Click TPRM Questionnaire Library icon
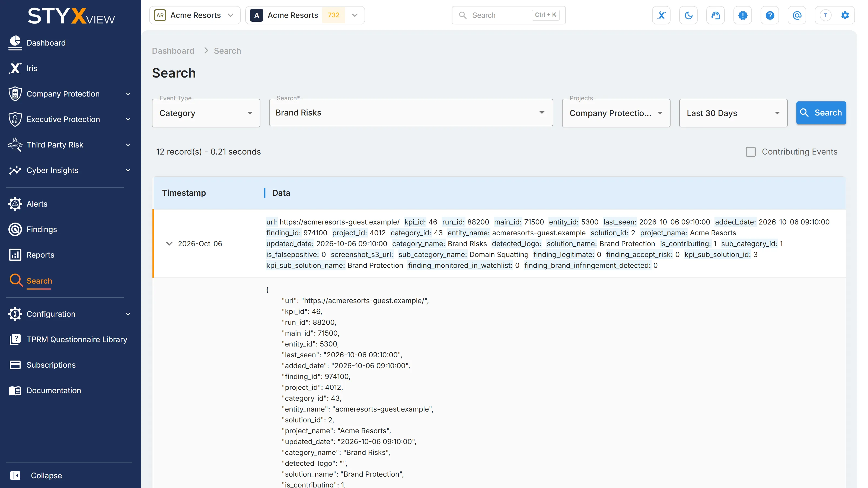This screenshot has height=488, width=868. tap(15, 339)
